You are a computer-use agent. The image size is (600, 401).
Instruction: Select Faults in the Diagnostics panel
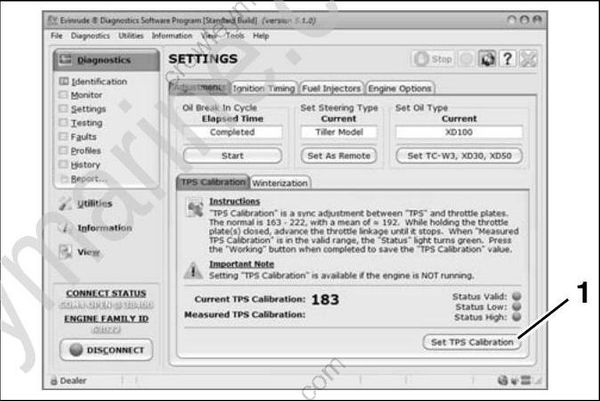pyautogui.click(x=84, y=137)
